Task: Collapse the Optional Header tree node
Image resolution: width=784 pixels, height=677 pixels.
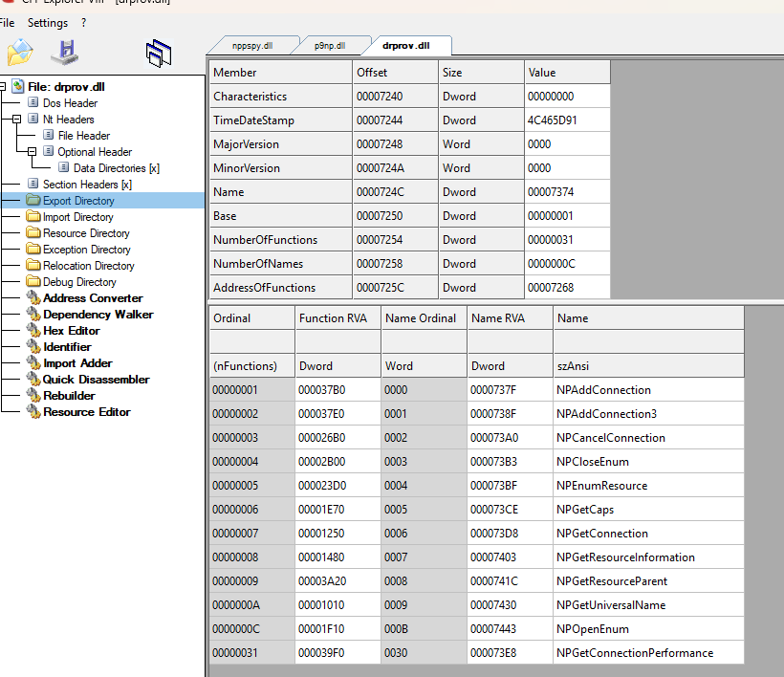Action: coord(32,151)
